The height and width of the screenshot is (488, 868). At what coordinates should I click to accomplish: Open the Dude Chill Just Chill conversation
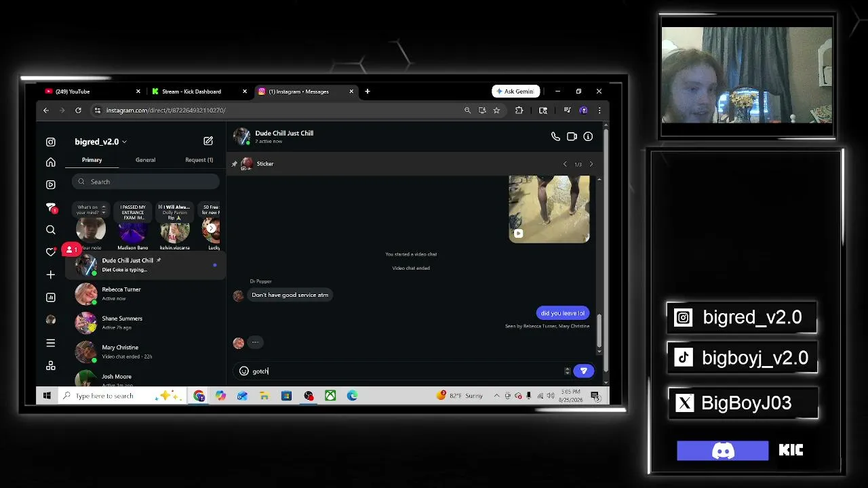tap(146, 265)
